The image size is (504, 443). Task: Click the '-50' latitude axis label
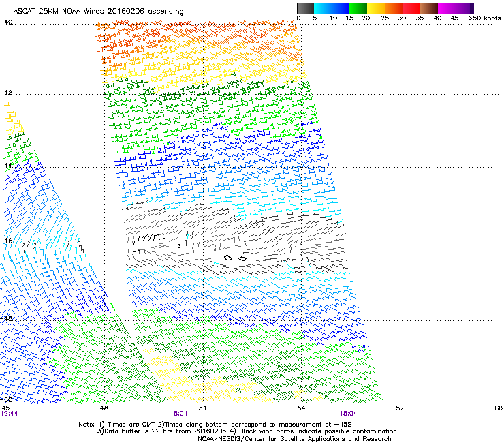6,399
